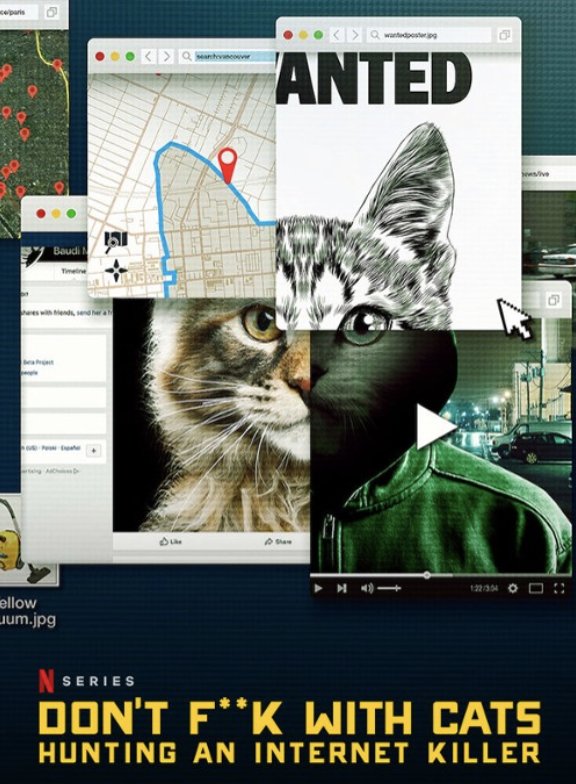Open the video settings gear
The image size is (576, 784).
coord(512,588)
